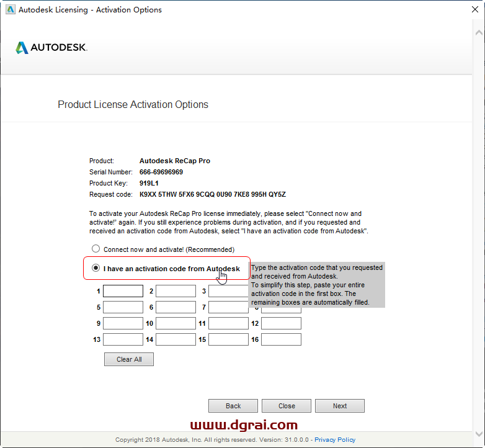Click activation code box 5
485x448 pixels.
point(123,307)
